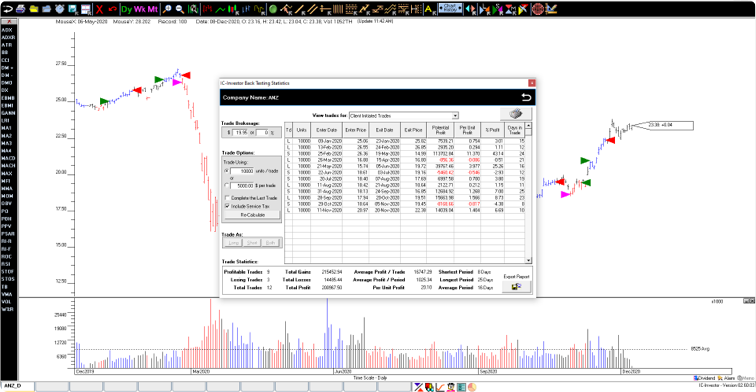756x392 pixels.
Task: Click the Chart Replay toolbar control
Action: click(x=450, y=9)
